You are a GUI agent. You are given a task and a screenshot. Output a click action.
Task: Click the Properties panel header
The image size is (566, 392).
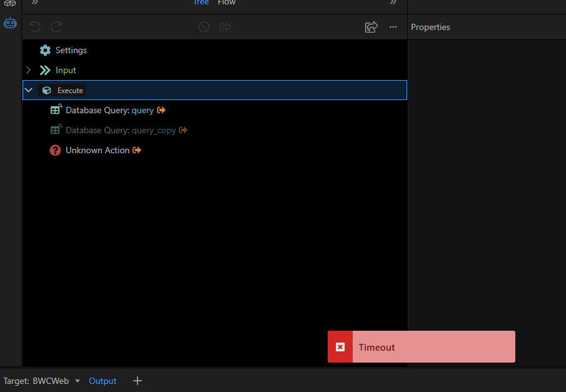[430, 27]
